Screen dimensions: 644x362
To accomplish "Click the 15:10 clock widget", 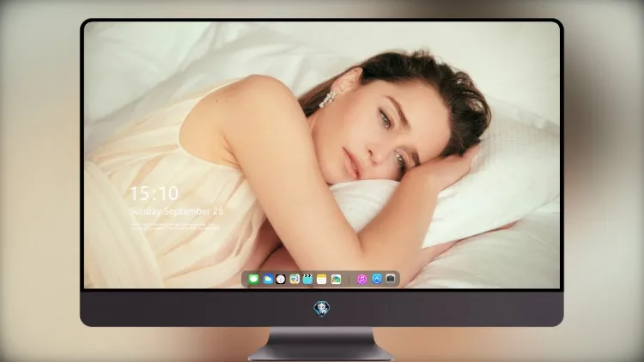I will [x=154, y=193].
